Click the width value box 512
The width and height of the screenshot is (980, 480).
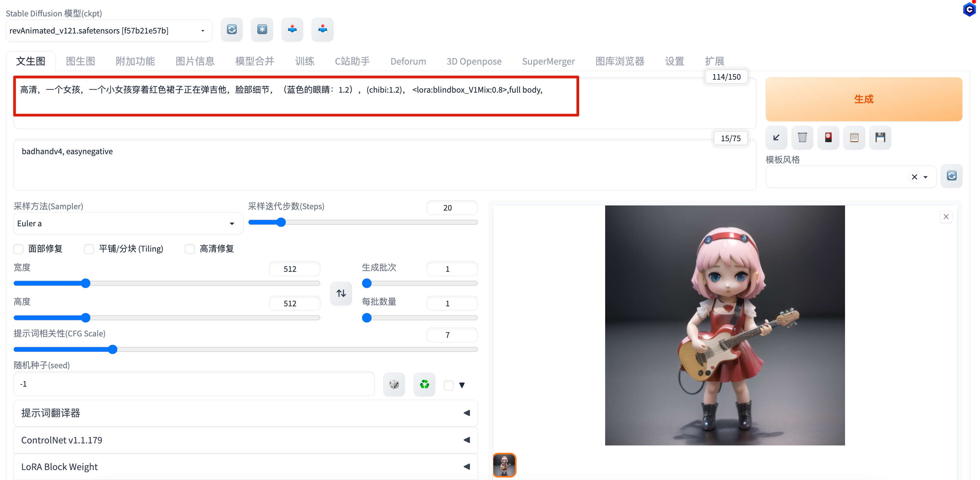pos(295,269)
